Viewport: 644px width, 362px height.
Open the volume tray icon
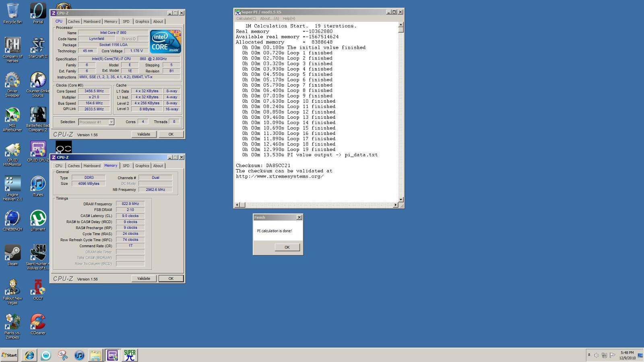597,355
